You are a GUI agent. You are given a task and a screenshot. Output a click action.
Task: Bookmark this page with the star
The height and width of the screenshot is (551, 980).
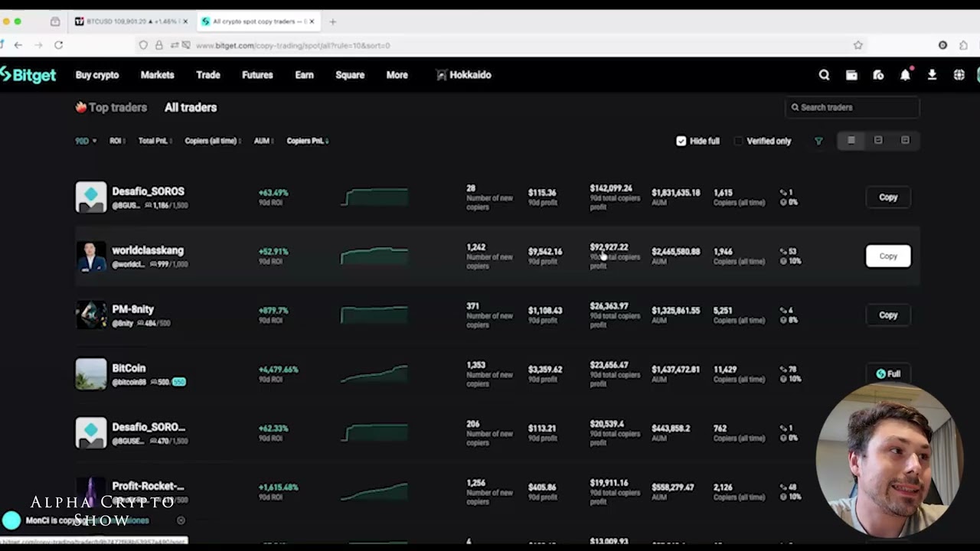(x=858, y=45)
